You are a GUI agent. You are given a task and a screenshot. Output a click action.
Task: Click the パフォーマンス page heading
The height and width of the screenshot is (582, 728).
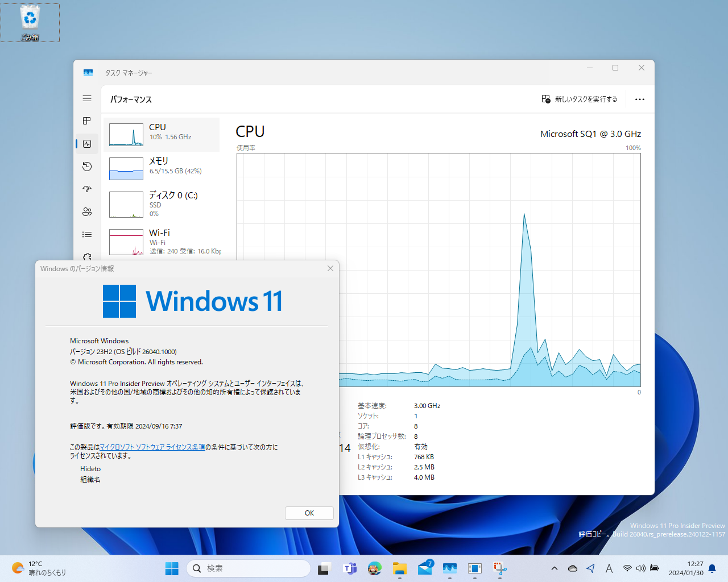(131, 99)
